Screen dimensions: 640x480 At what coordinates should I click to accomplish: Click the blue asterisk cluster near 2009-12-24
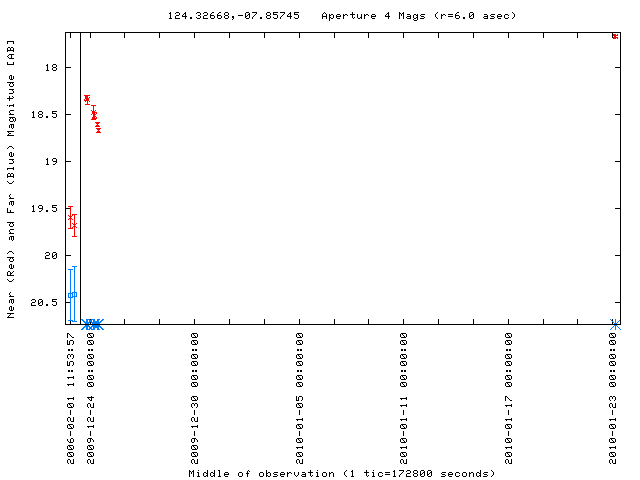(93, 324)
